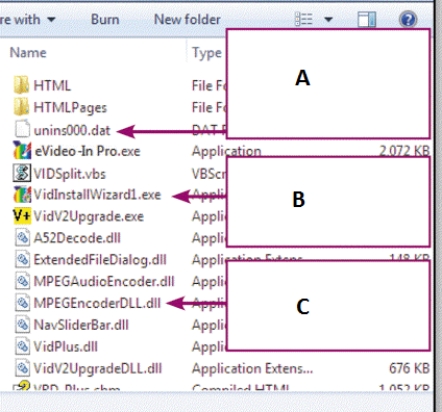The image size is (442, 412).
Task: Click the VidPlus.dll file icon
Action: 22,346
